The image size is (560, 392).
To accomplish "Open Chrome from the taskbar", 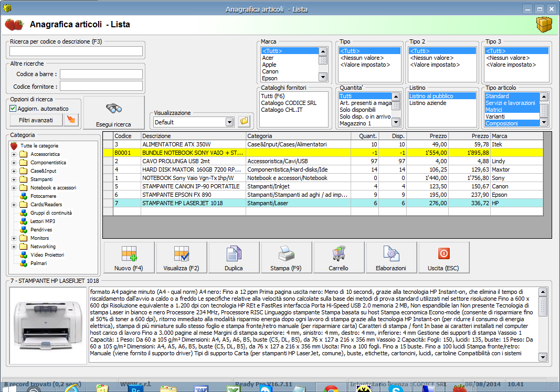I will (331, 389).
